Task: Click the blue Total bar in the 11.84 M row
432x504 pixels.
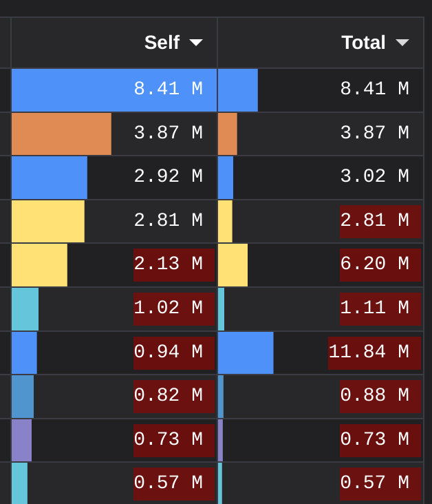Action: click(246, 353)
